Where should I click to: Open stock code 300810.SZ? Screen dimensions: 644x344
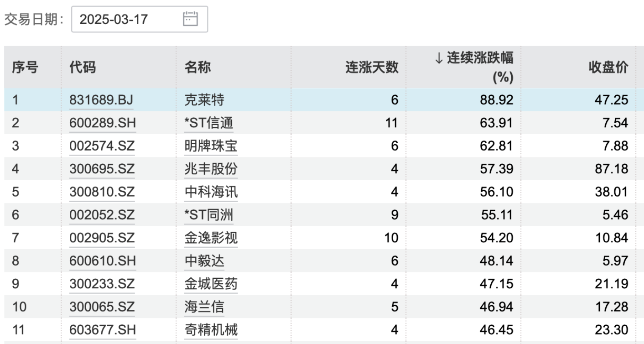pyautogui.click(x=102, y=192)
